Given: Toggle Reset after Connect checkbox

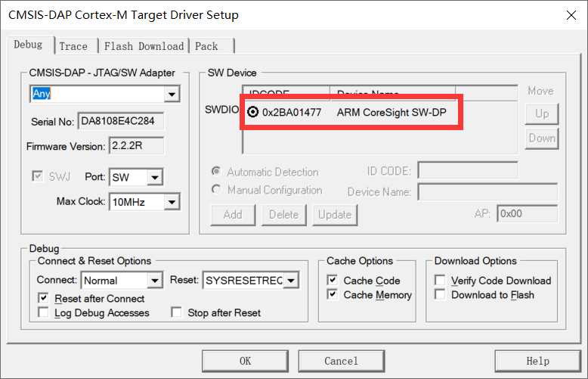Looking at the screenshot, I should [43, 299].
